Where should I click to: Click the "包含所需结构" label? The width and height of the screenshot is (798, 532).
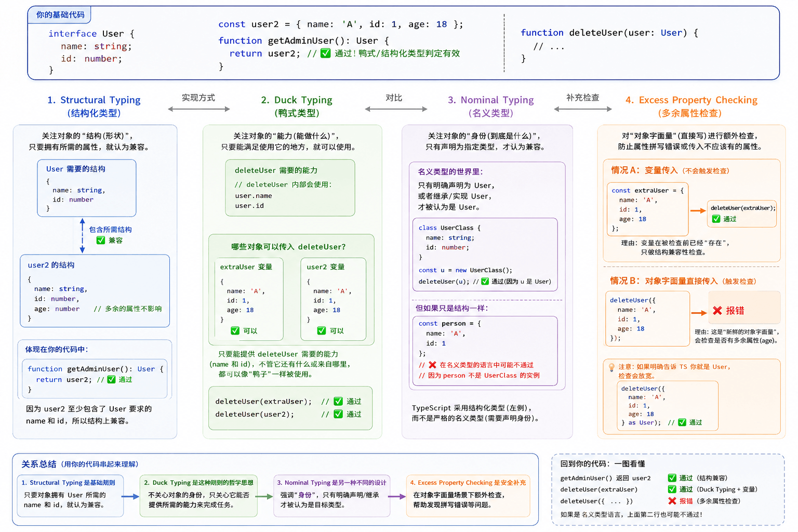110,229
